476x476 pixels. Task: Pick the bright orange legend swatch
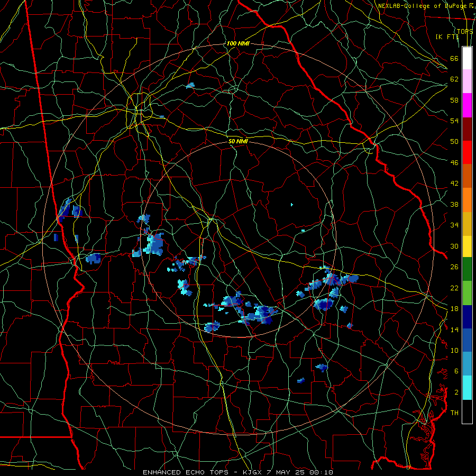click(467, 200)
